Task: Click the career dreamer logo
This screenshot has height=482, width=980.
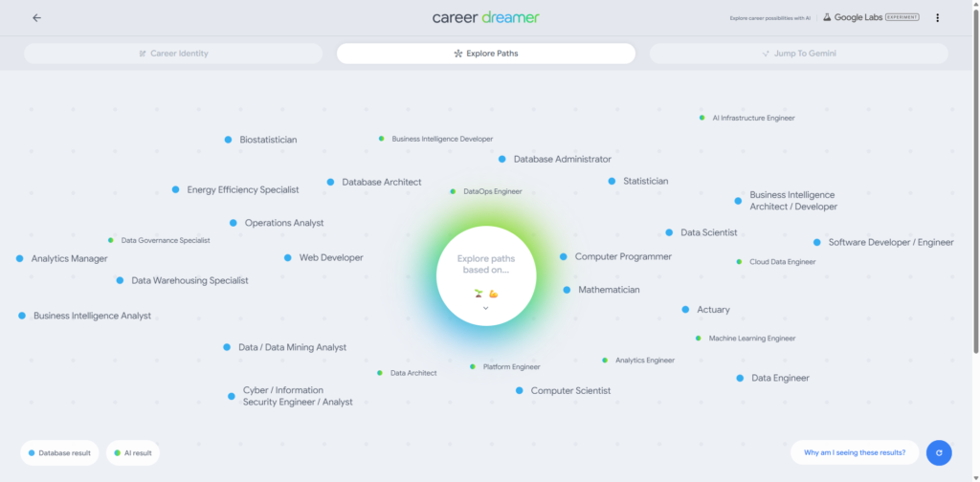Action: 485,17
